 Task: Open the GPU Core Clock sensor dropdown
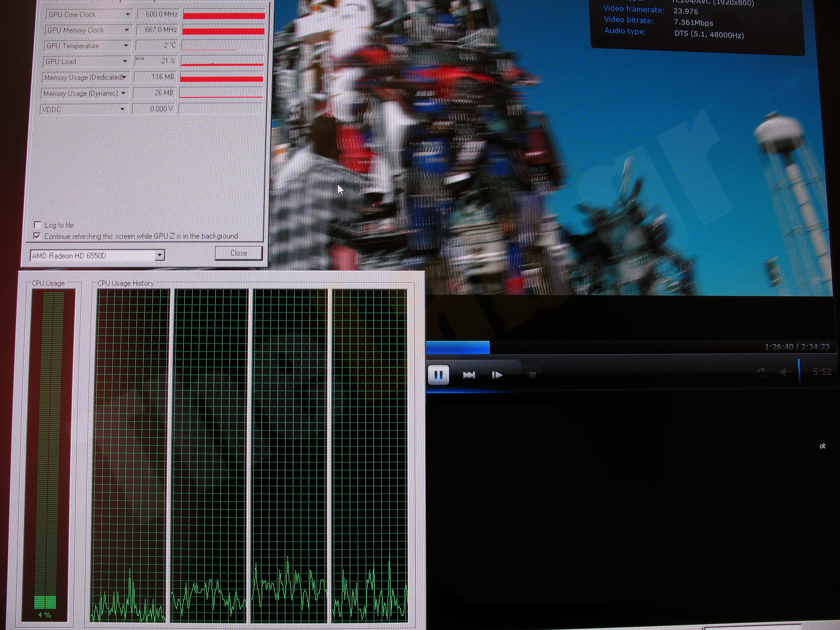pos(128,14)
